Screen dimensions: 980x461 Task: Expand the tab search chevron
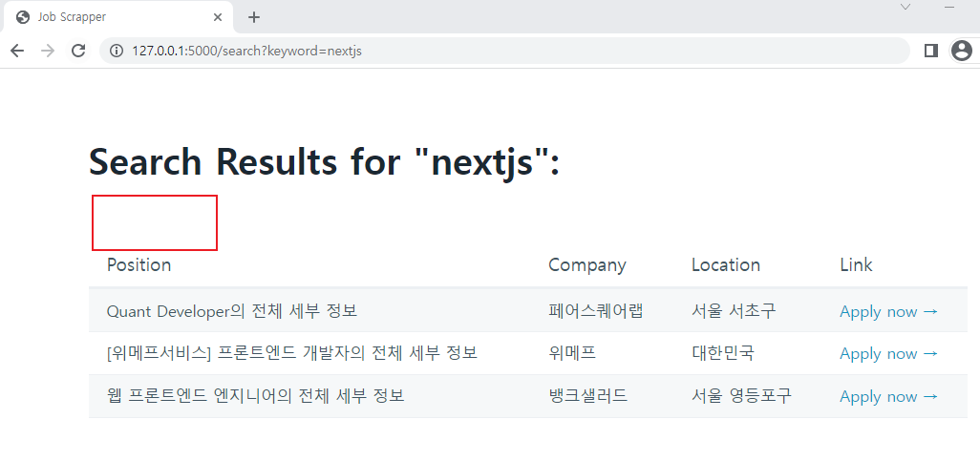point(905,7)
